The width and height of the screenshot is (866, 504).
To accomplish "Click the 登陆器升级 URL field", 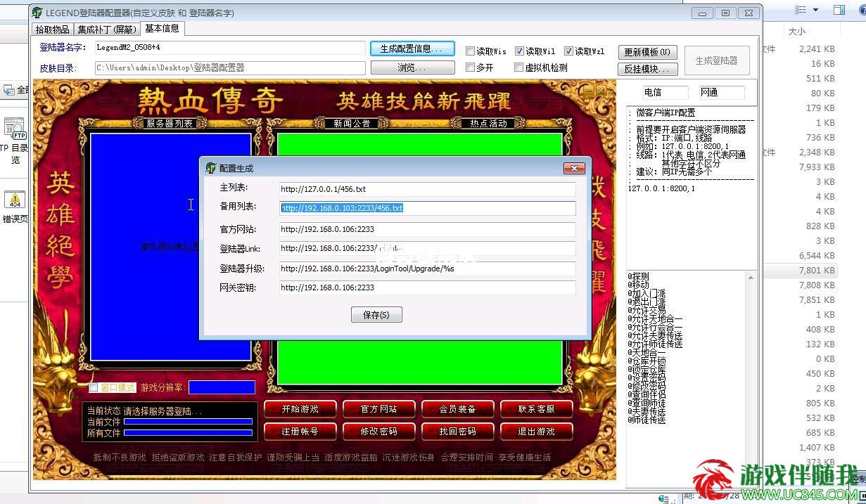I will tap(427, 269).
